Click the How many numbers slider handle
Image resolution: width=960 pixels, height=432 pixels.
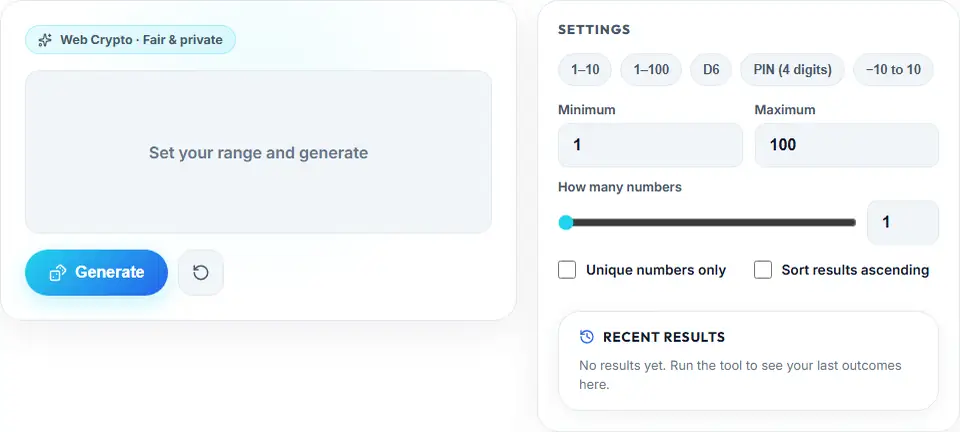[x=566, y=222]
